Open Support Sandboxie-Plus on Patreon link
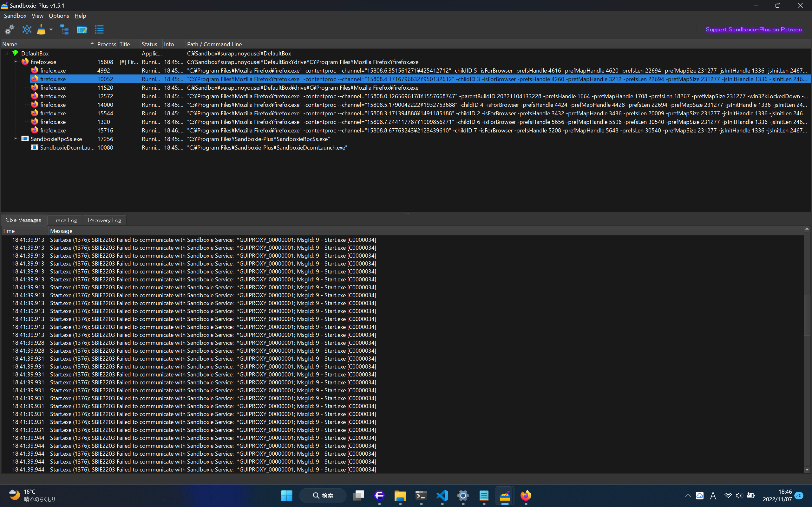Screen dimensions: 812x507 click(753, 29)
